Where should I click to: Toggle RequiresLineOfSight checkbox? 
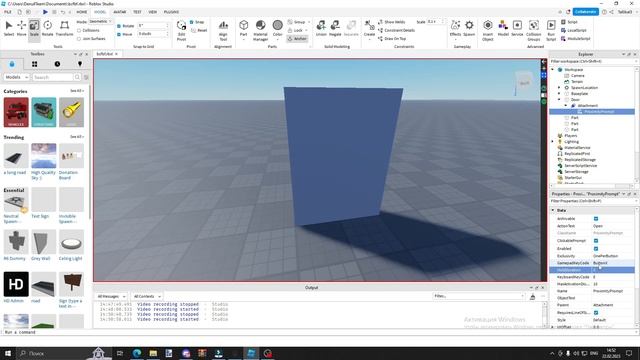(x=596, y=313)
